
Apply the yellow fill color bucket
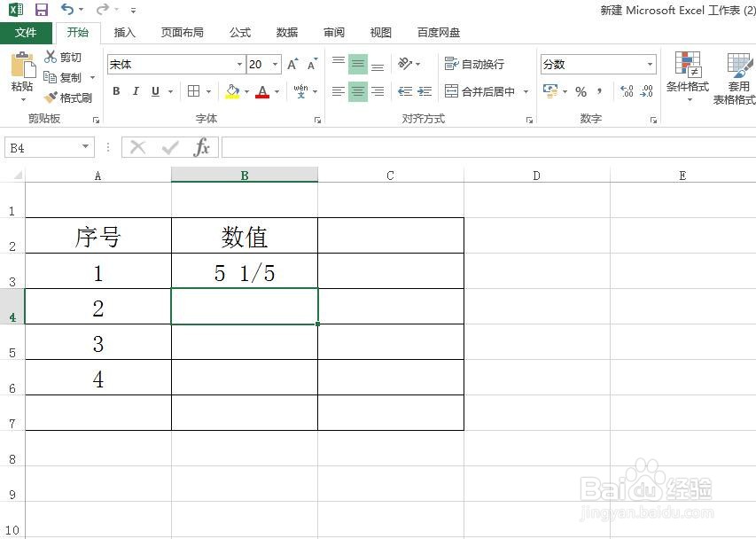coord(232,91)
